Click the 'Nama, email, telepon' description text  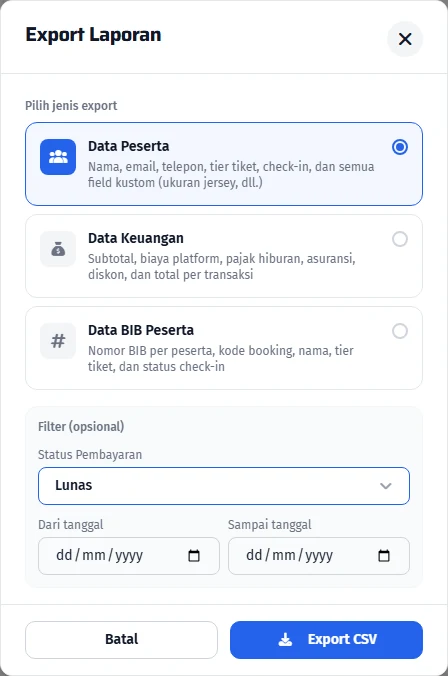231,175
